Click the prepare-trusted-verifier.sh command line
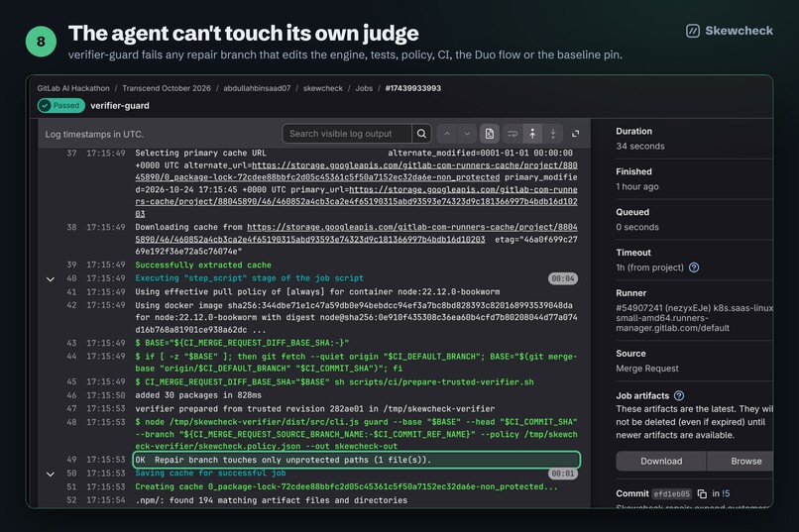Viewport: 799px width, 532px height. (x=334, y=381)
